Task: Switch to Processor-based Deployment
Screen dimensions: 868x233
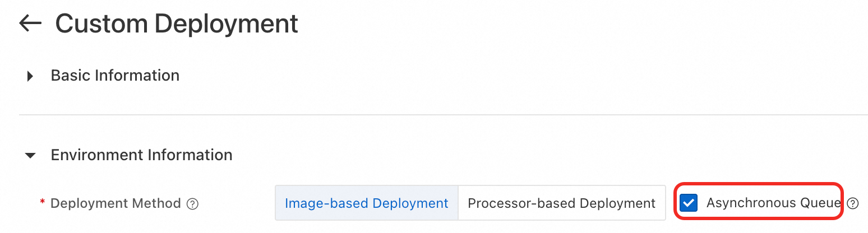Action: click(561, 203)
